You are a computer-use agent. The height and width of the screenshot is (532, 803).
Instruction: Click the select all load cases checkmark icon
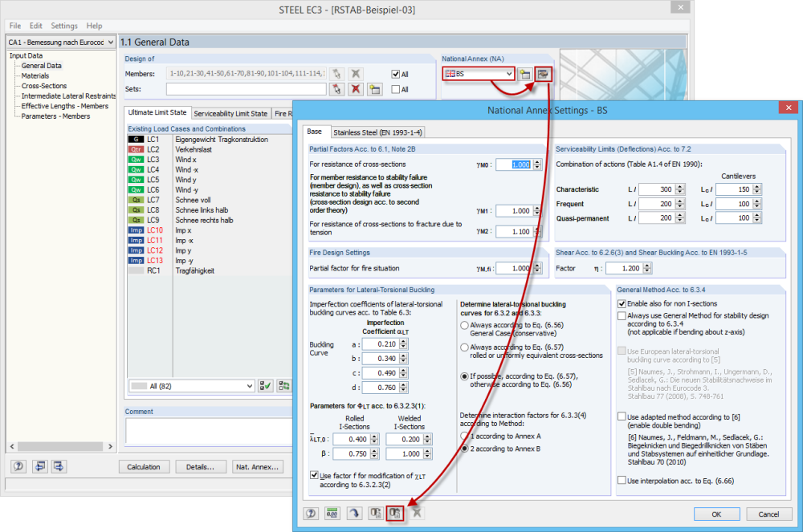[x=265, y=386]
